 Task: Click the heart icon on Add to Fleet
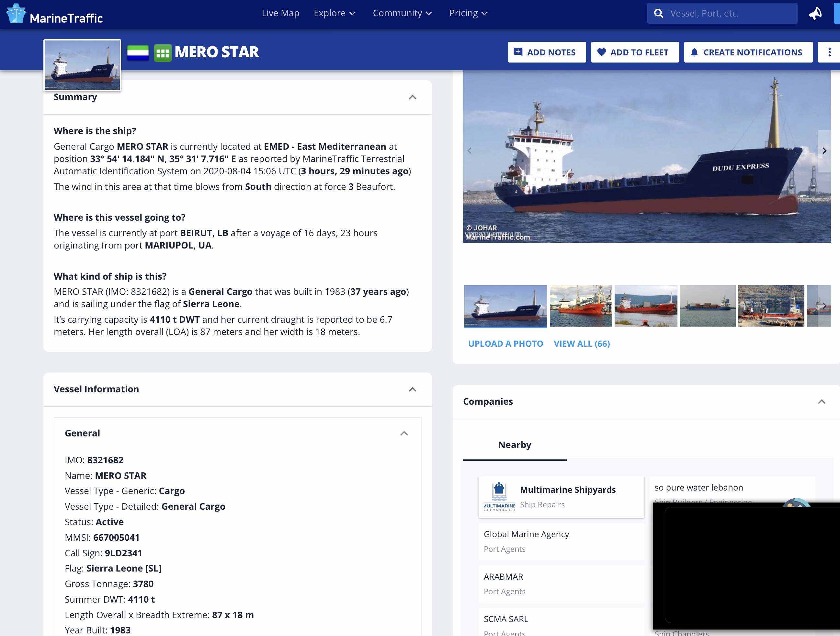click(x=601, y=52)
